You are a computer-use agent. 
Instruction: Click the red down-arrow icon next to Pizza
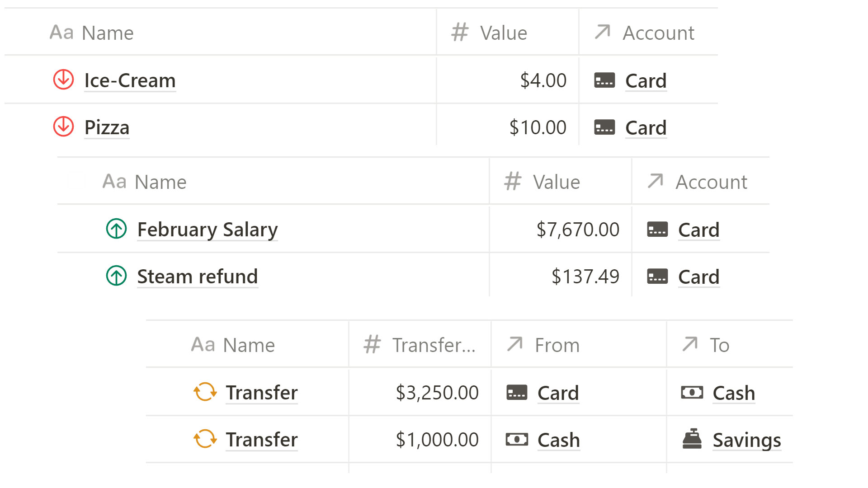pyautogui.click(x=63, y=127)
